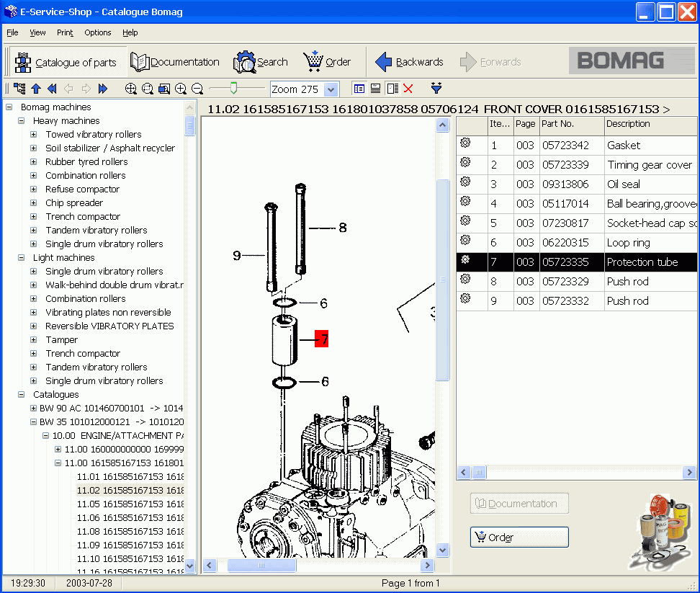Open the Search toolbar section
The image size is (700, 593).
click(260, 62)
